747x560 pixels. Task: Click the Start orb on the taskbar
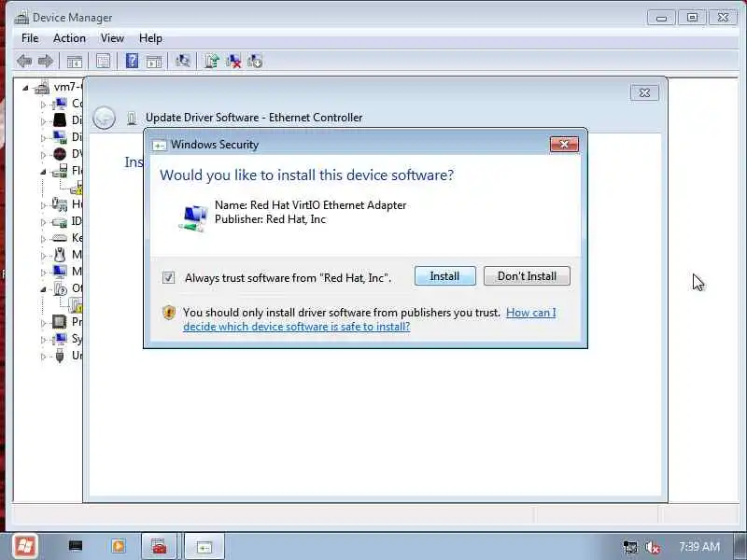[25, 546]
